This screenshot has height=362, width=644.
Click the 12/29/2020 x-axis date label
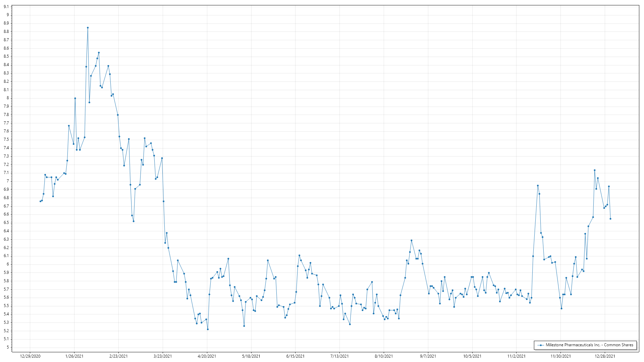[x=30, y=356]
